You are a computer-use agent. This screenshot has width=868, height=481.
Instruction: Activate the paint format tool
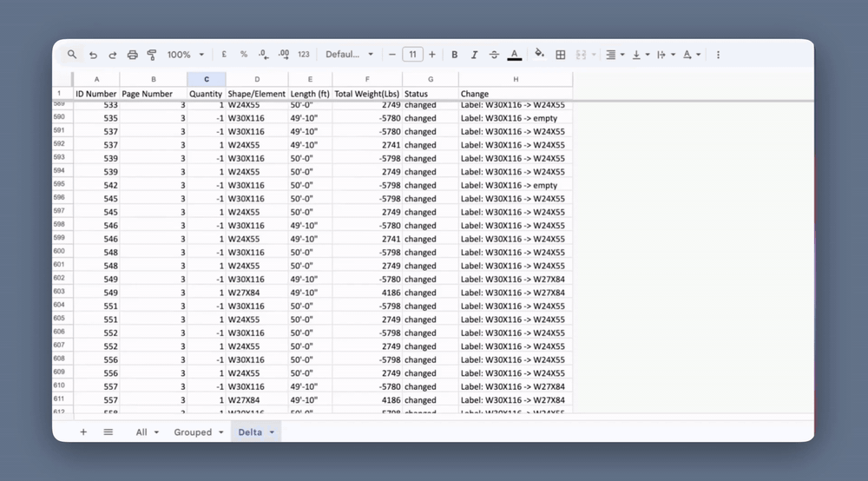152,55
